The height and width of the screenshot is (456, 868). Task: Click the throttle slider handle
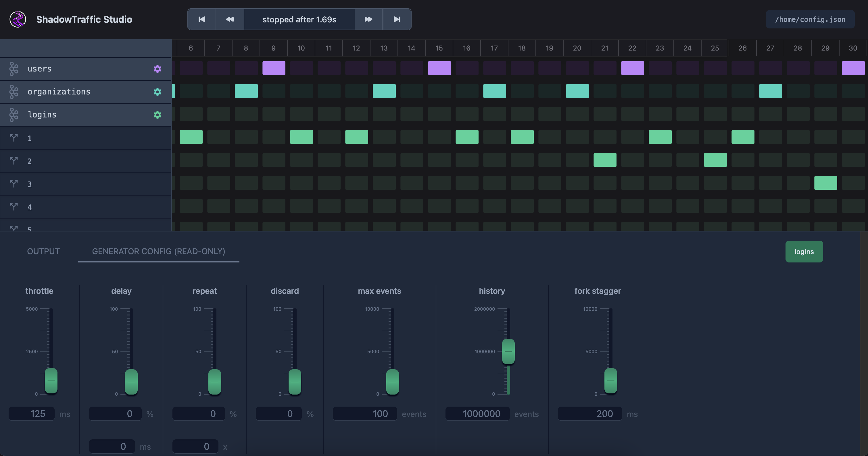[x=51, y=380]
